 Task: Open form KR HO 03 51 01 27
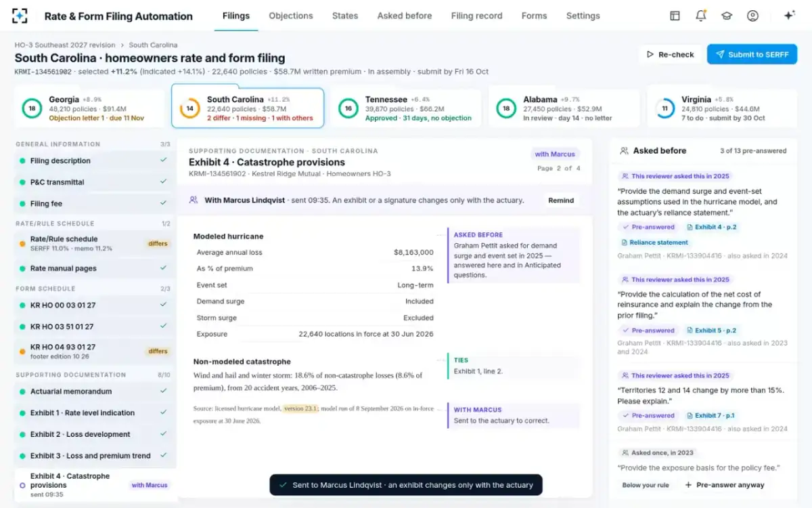pyautogui.click(x=94, y=326)
